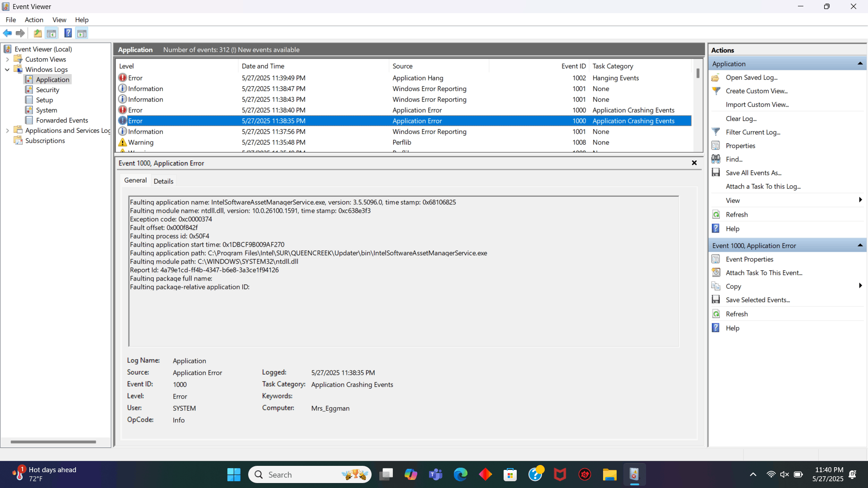
Task: Open log Properties in Actions pane
Action: click(740, 145)
